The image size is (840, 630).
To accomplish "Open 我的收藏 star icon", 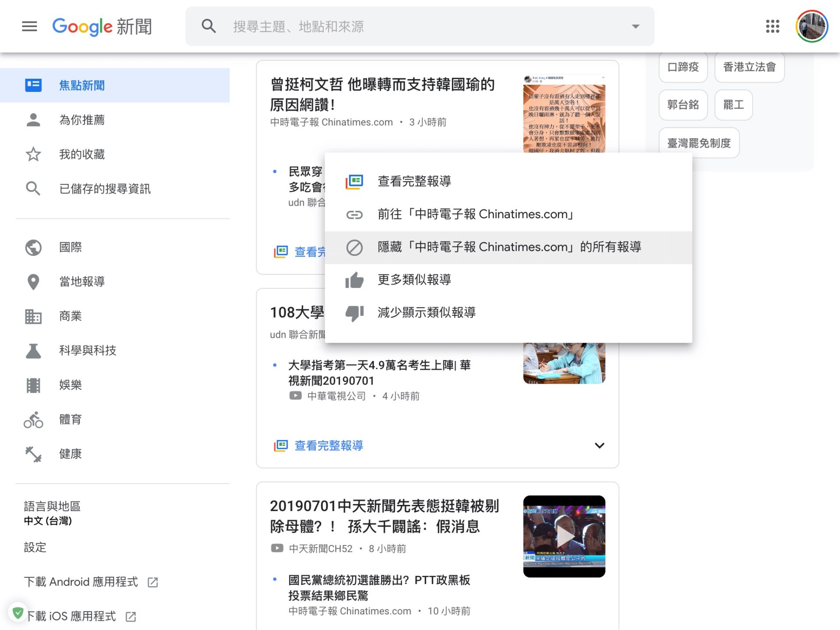I will (33, 154).
